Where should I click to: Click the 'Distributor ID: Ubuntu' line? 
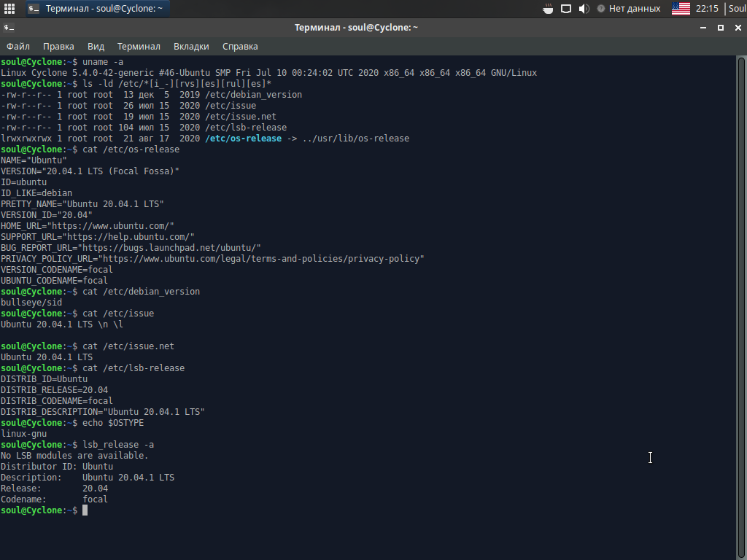tap(57, 467)
